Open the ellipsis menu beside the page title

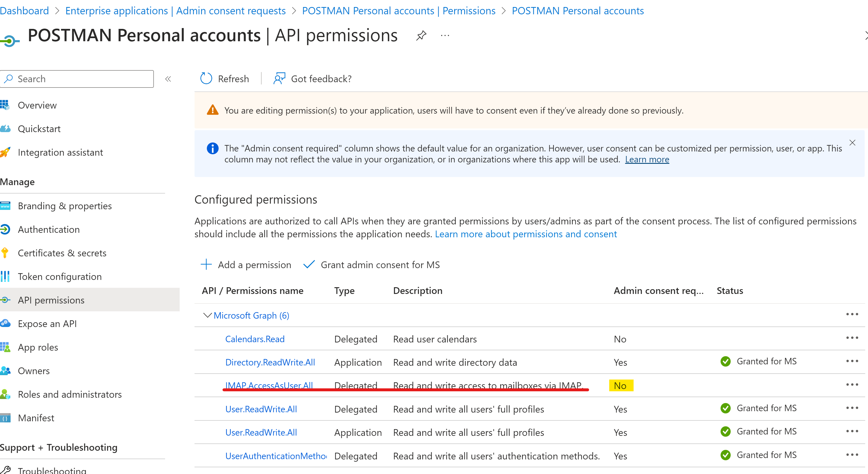[x=445, y=35]
